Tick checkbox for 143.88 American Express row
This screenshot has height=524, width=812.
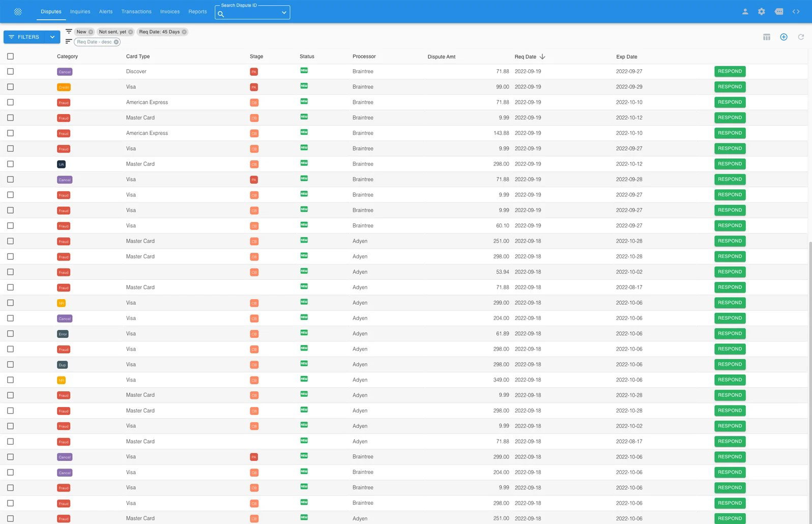coord(10,133)
